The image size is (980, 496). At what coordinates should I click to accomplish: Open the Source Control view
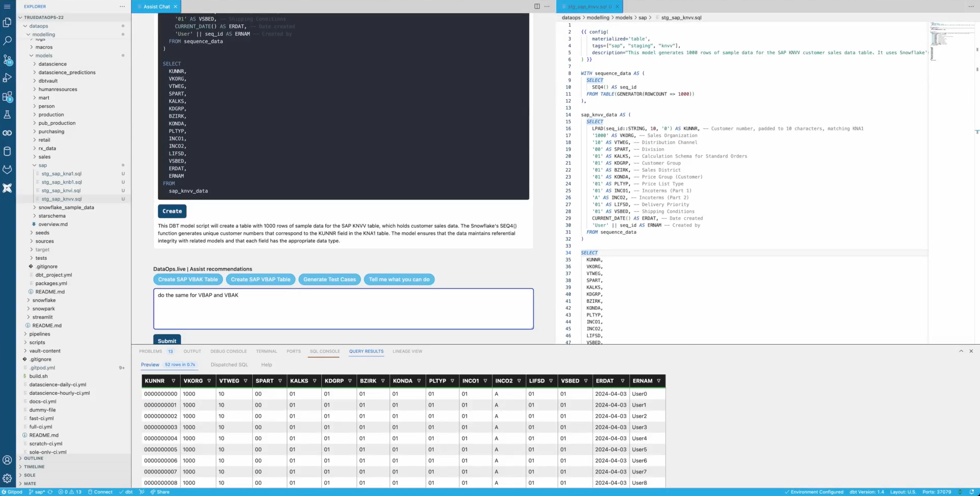click(x=7, y=59)
